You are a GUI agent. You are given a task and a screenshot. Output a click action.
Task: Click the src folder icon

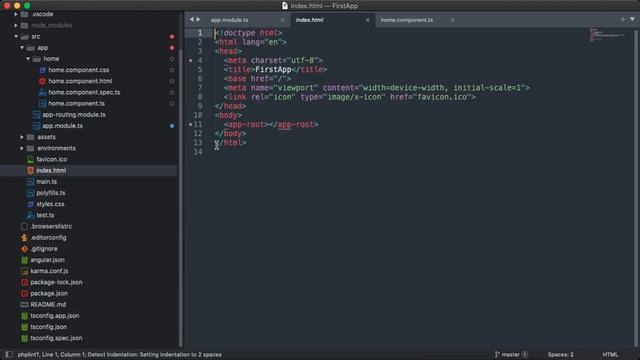pyautogui.click(x=24, y=36)
